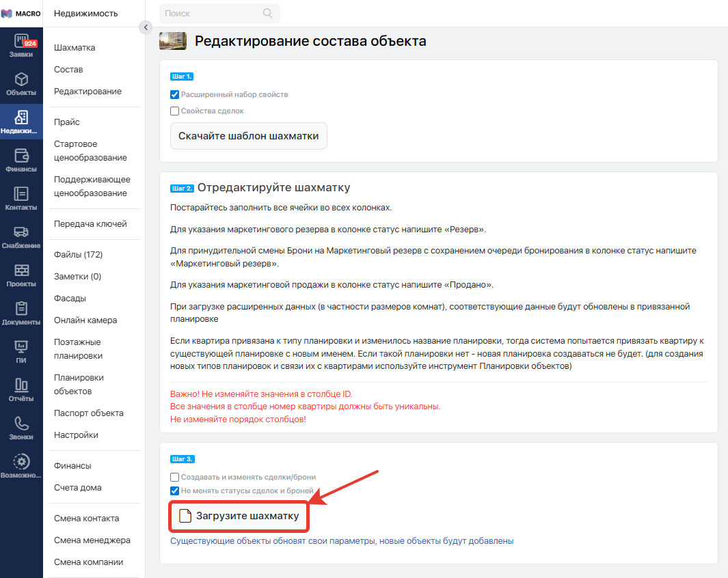
Task: Check Создавать и изменять сделки/брони
Action: coord(174,477)
